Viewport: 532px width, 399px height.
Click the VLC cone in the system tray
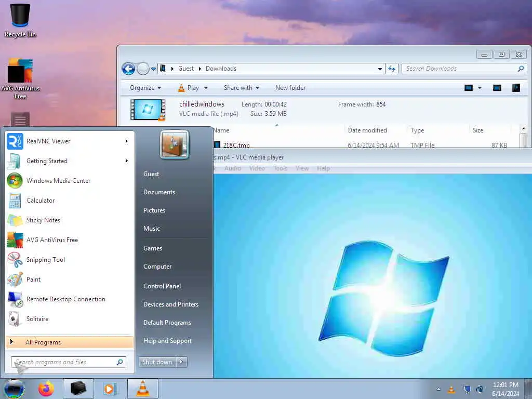(451, 390)
